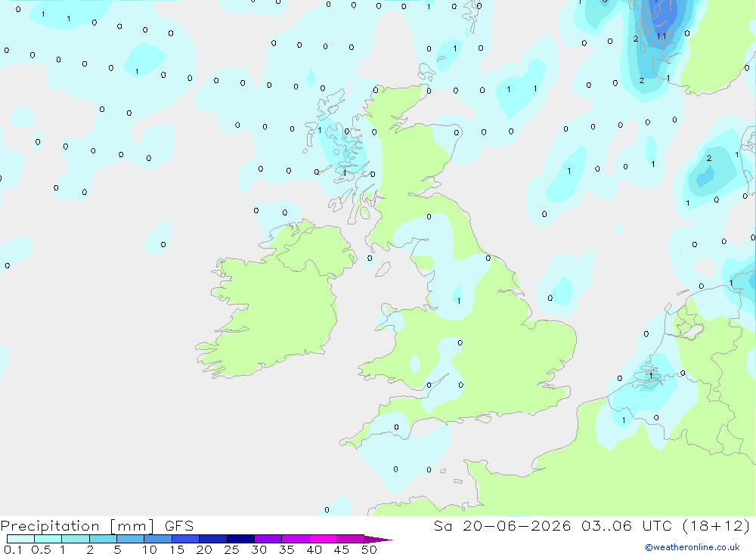
Task: Click the legend label '25'
Action: (x=231, y=549)
